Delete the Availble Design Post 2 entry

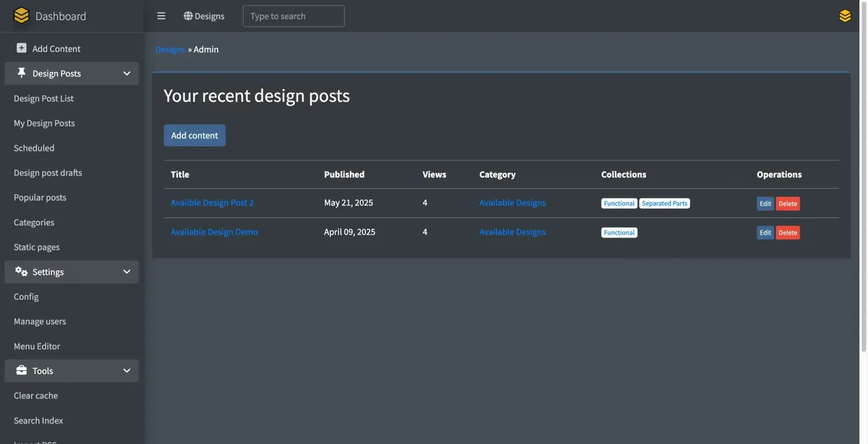[x=787, y=203]
